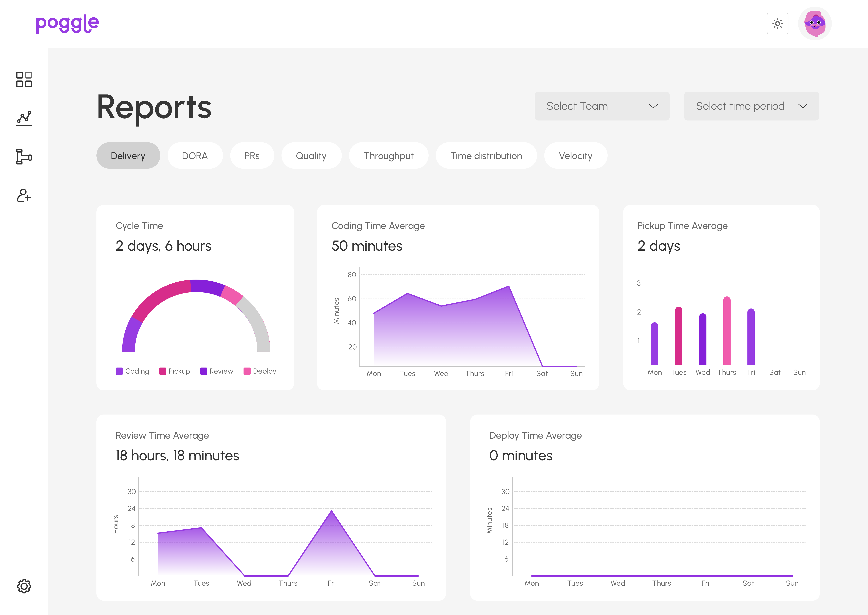Open the dashboard grid icon in sidebar
The image size is (868, 615).
[x=24, y=80]
